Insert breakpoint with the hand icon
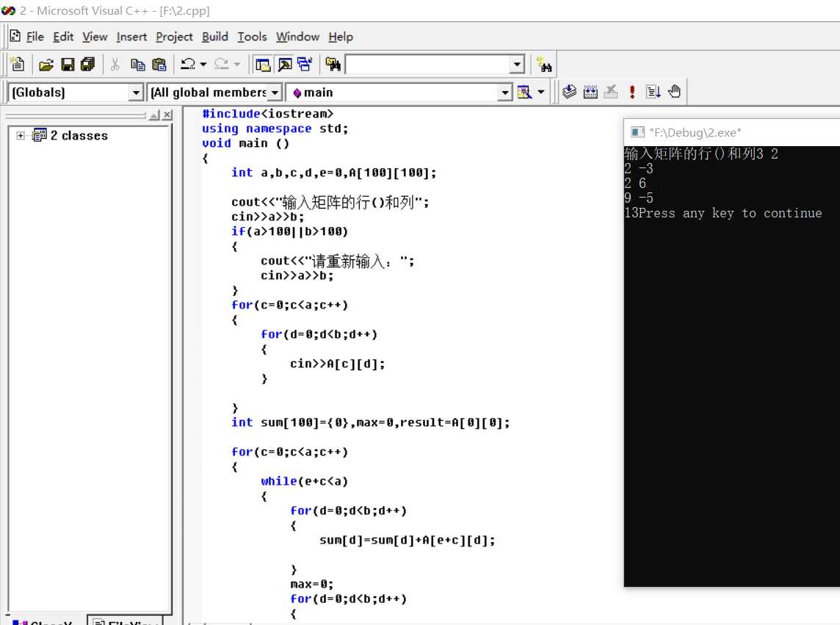Viewport: 840px width, 625px height. point(674,92)
